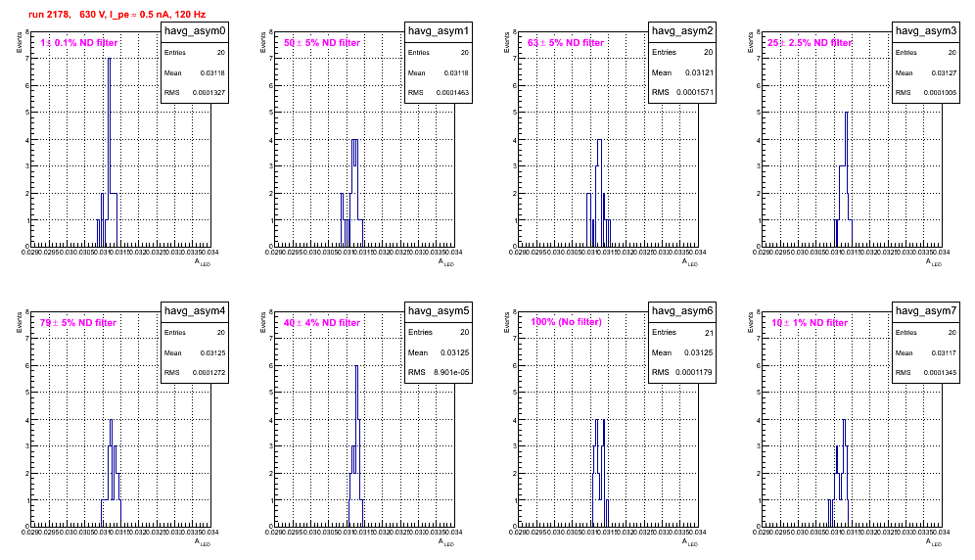The width and height of the screenshot is (975, 560).
Task: Select the havg_asym5 histogram title
Action: [x=439, y=311]
